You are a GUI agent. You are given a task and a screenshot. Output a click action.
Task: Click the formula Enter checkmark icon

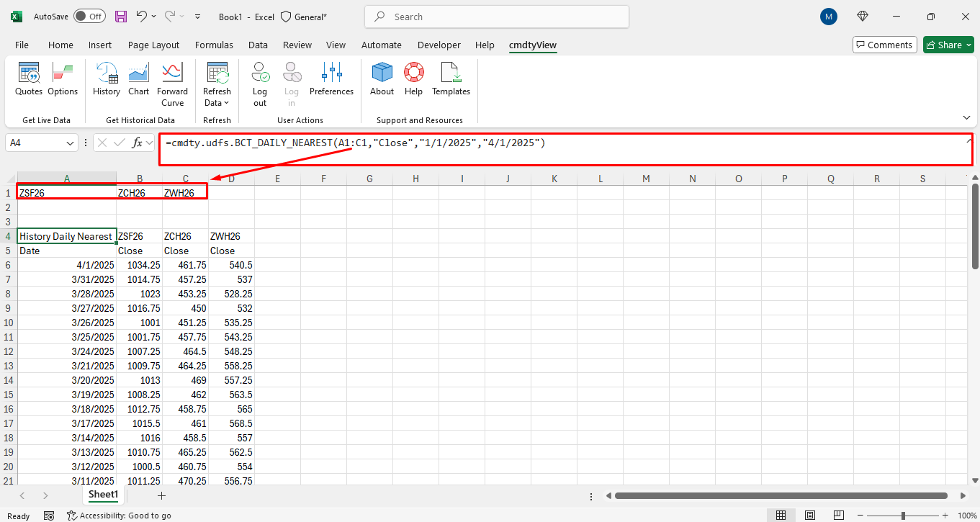click(120, 143)
